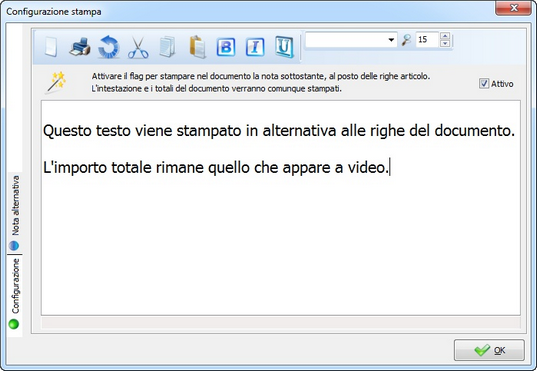This screenshot has height=371, width=537.
Task: Click the magic wand icon
Action: click(x=55, y=82)
